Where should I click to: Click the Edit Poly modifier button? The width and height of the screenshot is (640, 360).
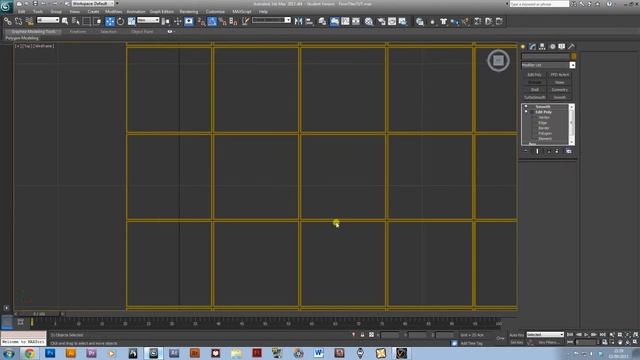[534, 75]
